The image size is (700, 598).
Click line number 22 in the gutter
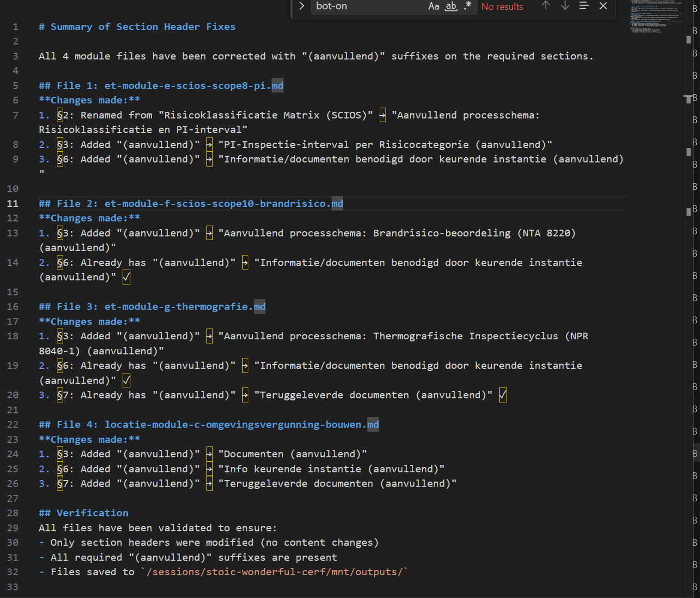point(13,425)
